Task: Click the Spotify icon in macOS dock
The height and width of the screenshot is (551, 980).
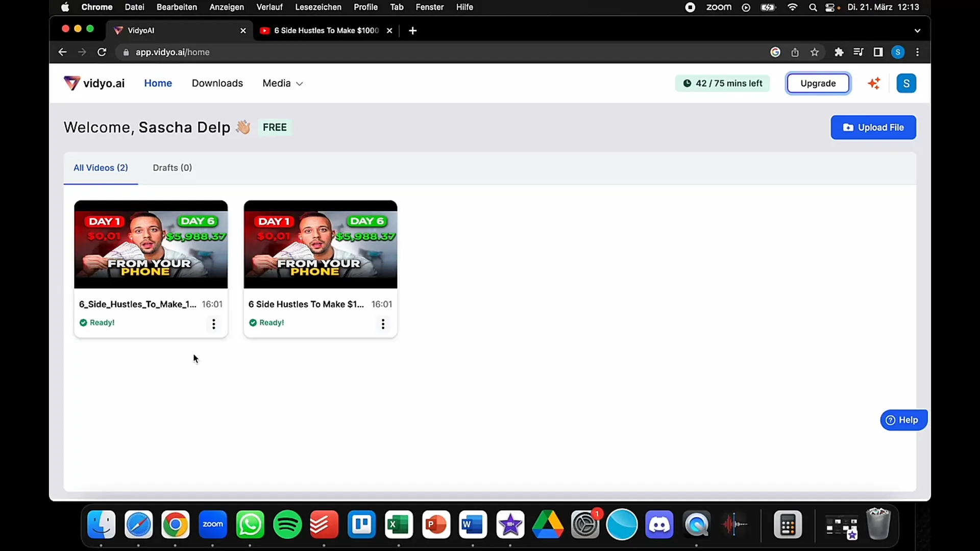Action: tap(287, 524)
